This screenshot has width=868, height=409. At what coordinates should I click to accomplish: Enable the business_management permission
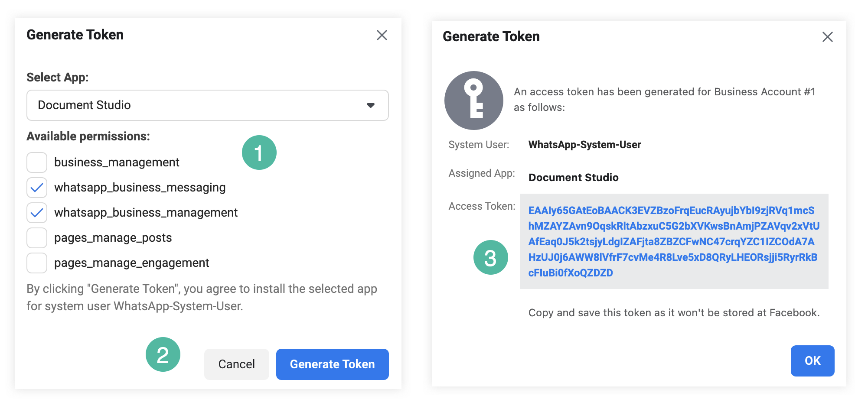37,162
